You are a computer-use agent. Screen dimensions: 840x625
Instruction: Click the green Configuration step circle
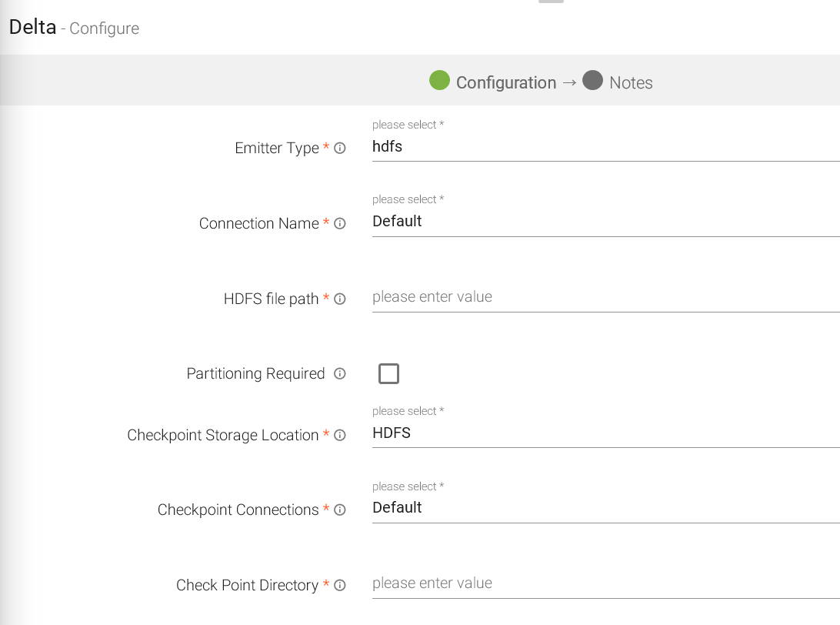pos(439,81)
